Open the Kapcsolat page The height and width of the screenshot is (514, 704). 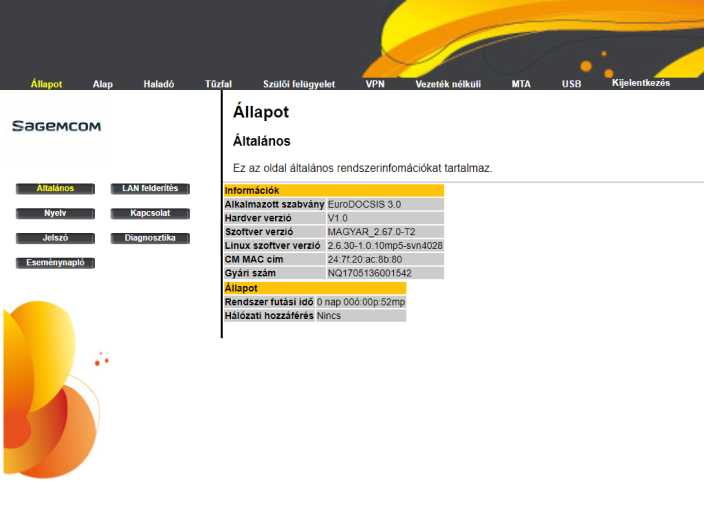pyautogui.click(x=149, y=213)
